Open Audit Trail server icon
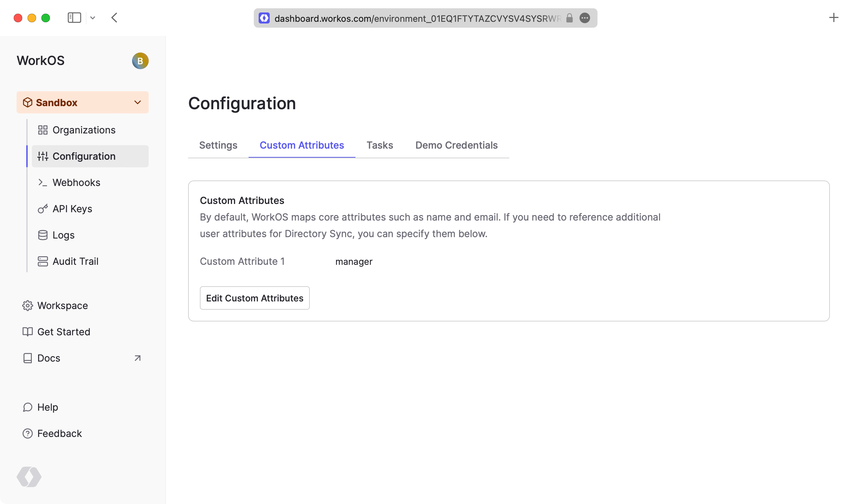 click(x=43, y=261)
